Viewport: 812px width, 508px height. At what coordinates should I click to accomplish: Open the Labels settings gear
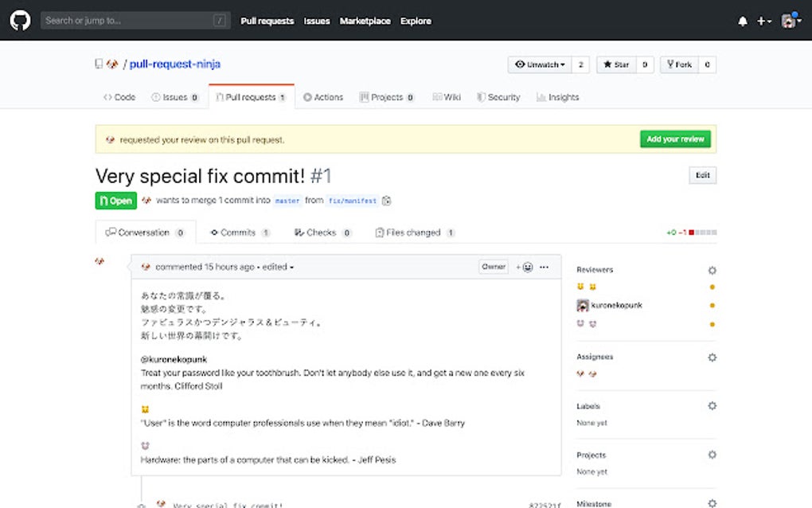711,405
